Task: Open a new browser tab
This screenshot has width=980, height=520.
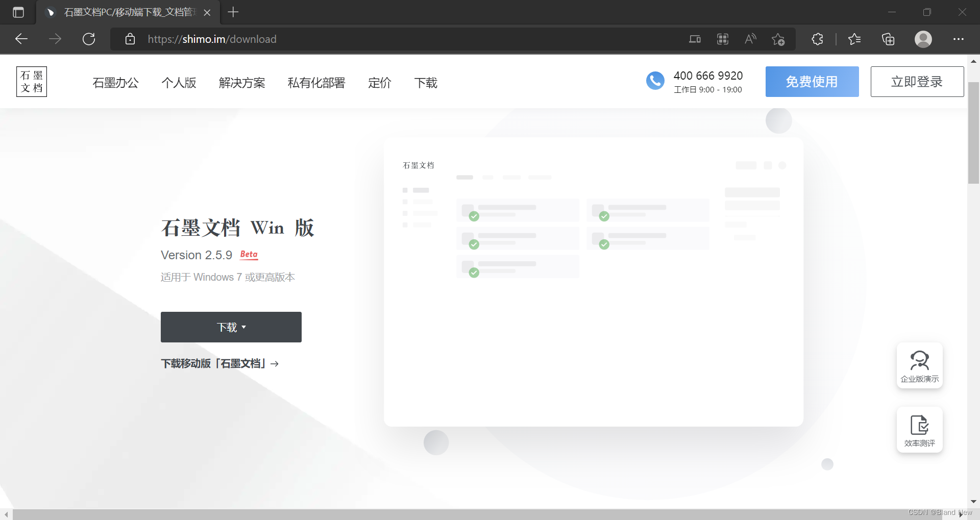Action: [233, 12]
